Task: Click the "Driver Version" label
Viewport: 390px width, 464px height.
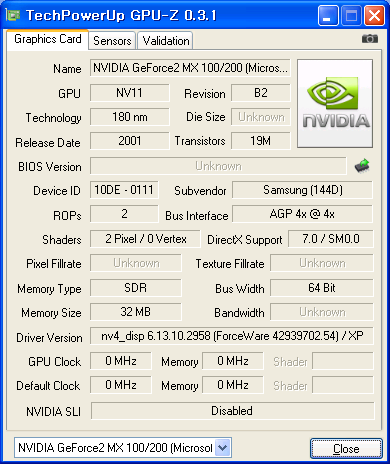Action: [x=49, y=338]
